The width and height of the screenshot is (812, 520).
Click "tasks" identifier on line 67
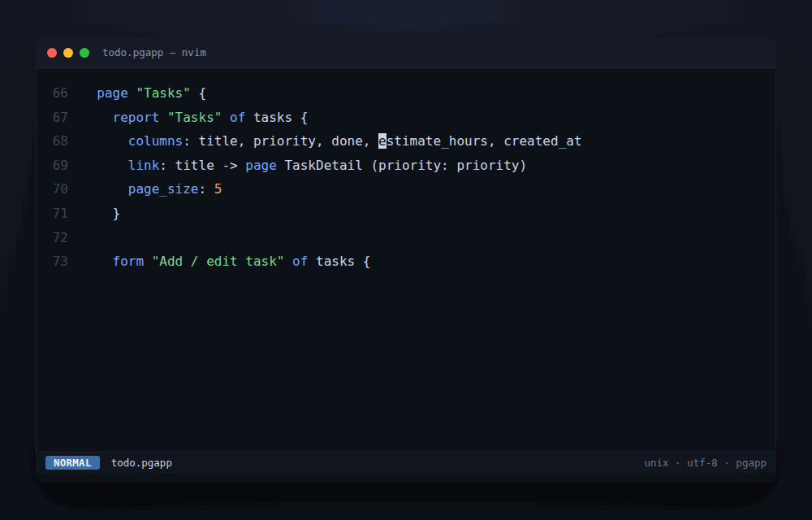point(272,118)
